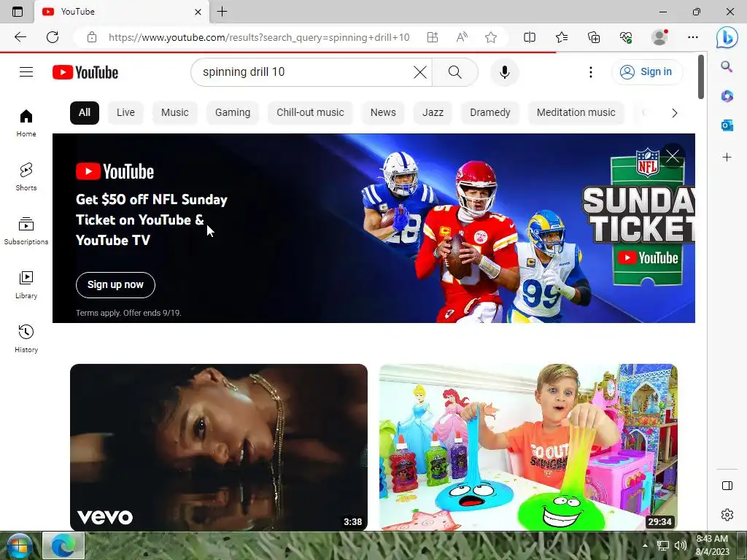Screen dimensions: 747x560
Task: Open the slime video thumbnail 29:34
Action: coord(528,447)
